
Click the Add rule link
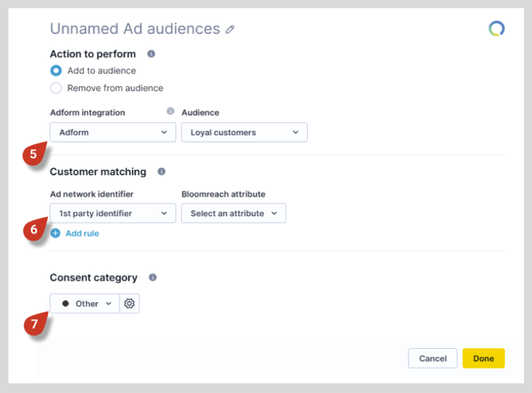(82, 233)
